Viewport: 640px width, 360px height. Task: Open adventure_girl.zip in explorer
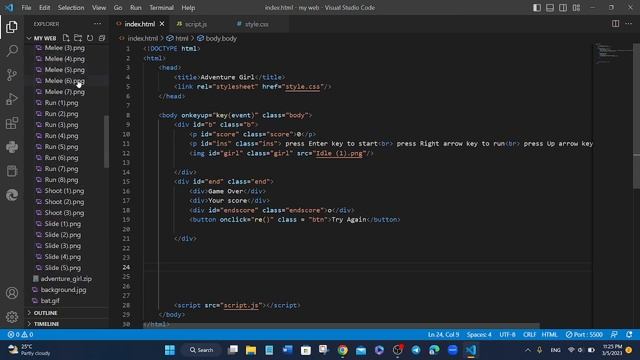[x=67, y=279]
